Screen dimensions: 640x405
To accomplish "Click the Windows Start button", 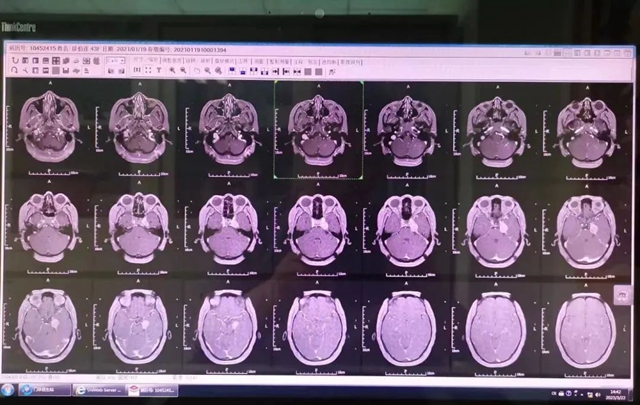I will pyautogui.click(x=9, y=389).
